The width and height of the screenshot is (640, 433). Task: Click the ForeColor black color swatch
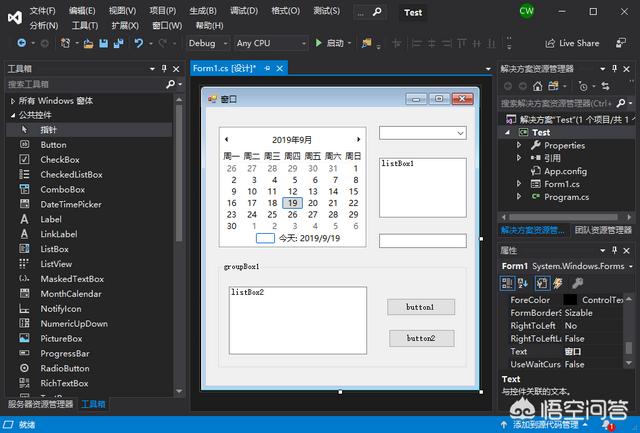tap(569, 299)
